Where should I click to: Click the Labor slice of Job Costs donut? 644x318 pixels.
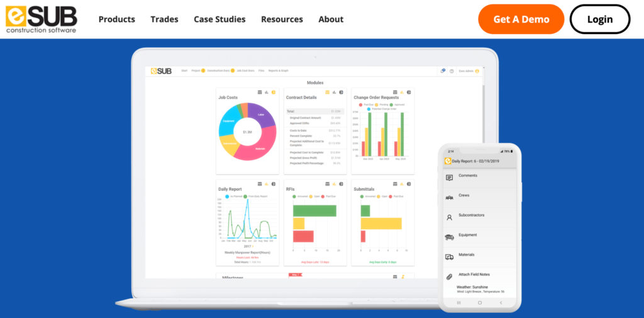[x=261, y=115]
